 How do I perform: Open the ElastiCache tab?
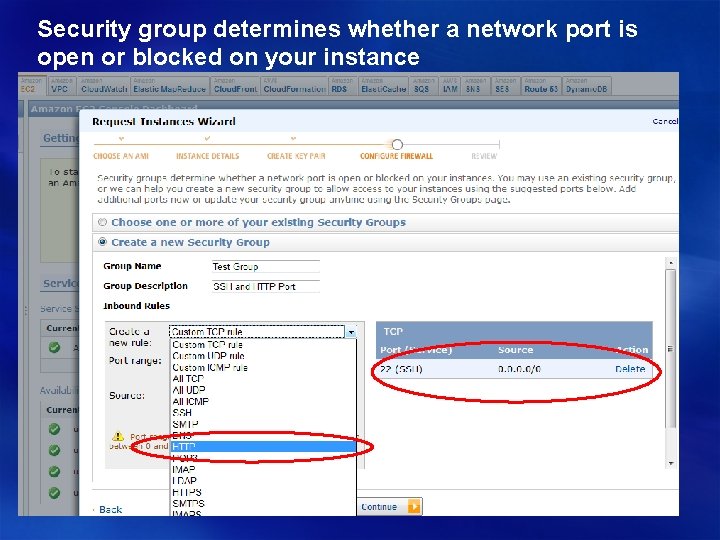pos(383,85)
